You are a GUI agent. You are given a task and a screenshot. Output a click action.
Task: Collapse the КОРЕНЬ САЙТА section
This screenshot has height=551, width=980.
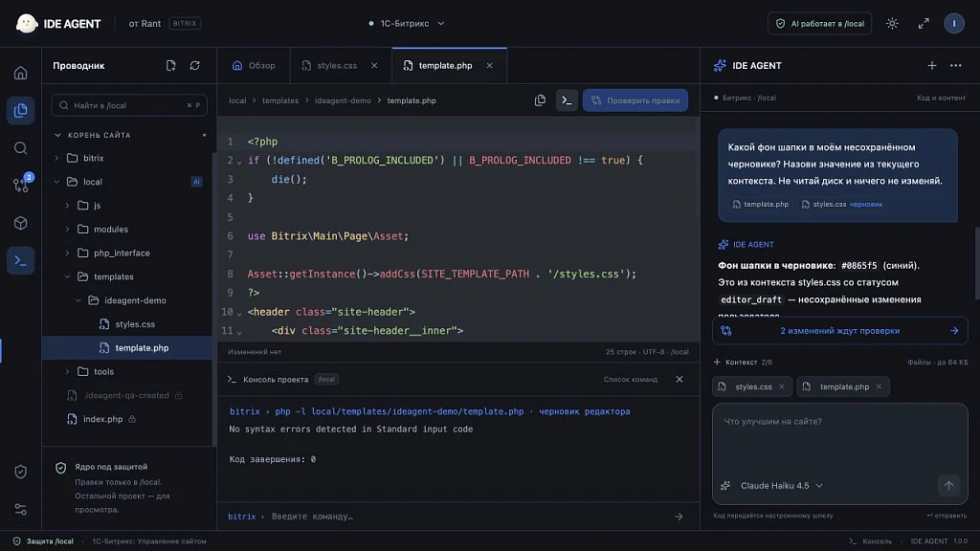[x=57, y=135]
